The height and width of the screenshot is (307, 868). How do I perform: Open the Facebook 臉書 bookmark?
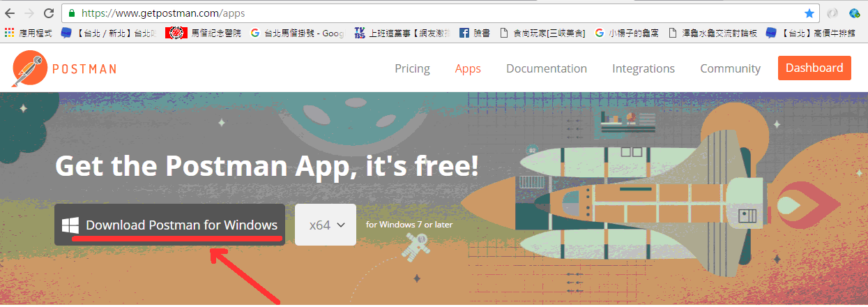[x=475, y=33]
